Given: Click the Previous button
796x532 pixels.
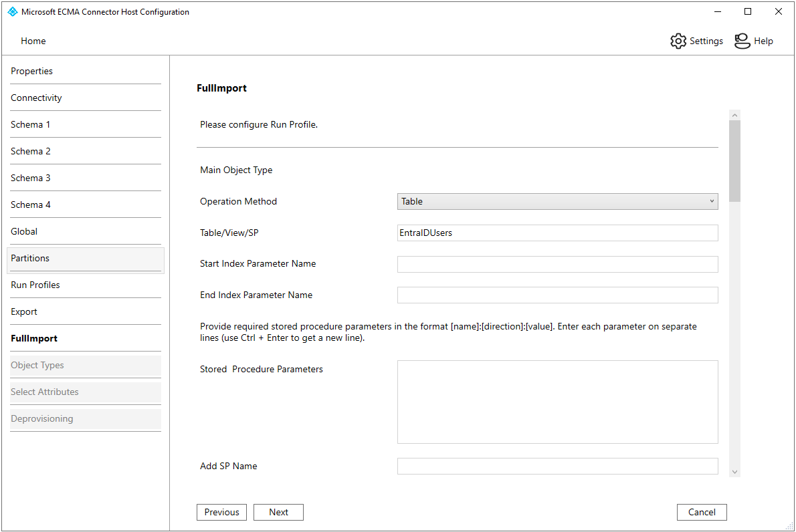Looking at the screenshot, I should click(221, 512).
